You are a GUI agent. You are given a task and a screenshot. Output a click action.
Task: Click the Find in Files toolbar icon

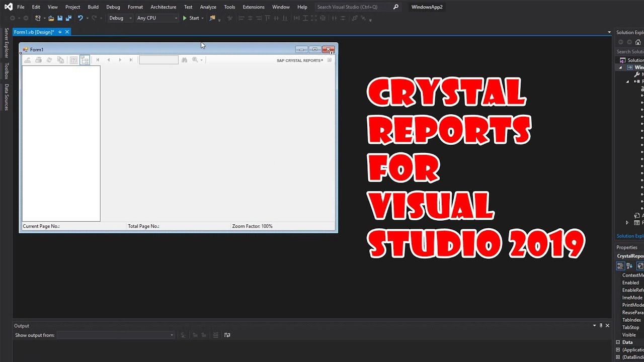(212, 18)
